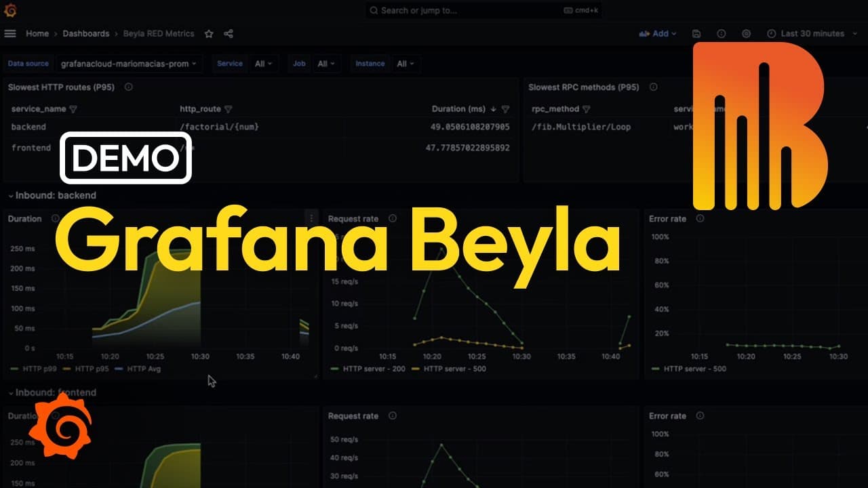The image size is (868, 488).
Task: Show info for frontend Error rate panel
Action: pos(700,415)
